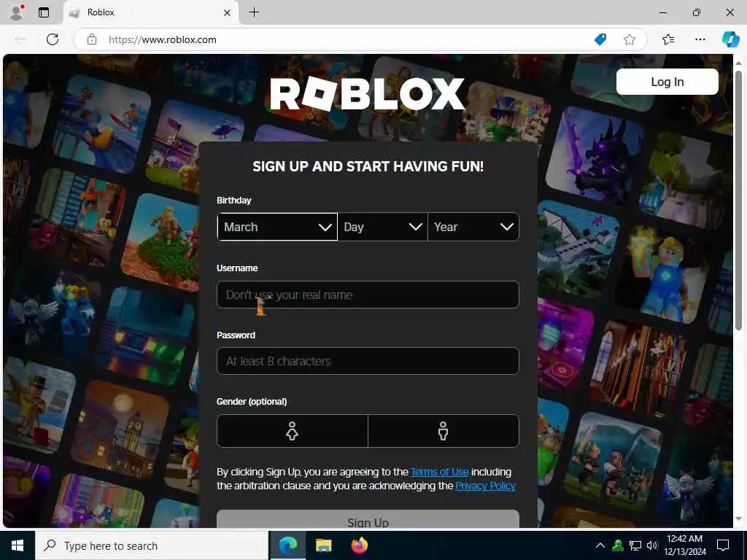Click the scrollbar down arrow
This screenshot has width=747, height=560.
[x=738, y=519]
